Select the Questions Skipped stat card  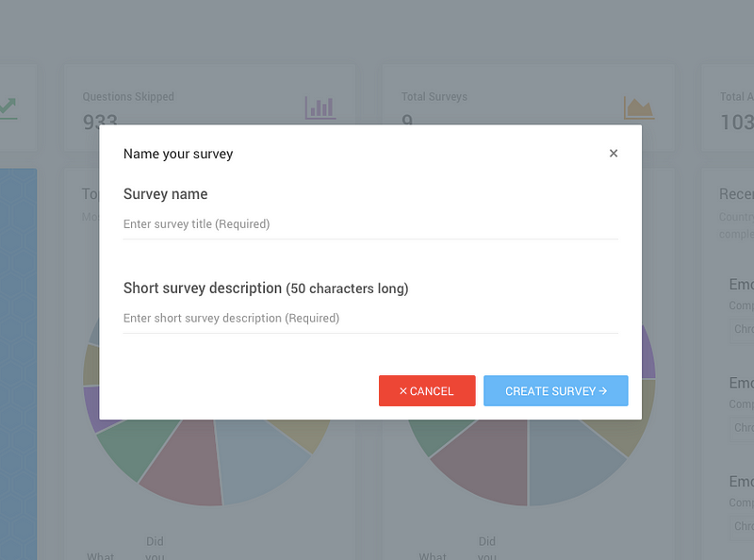pyautogui.click(x=210, y=108)
